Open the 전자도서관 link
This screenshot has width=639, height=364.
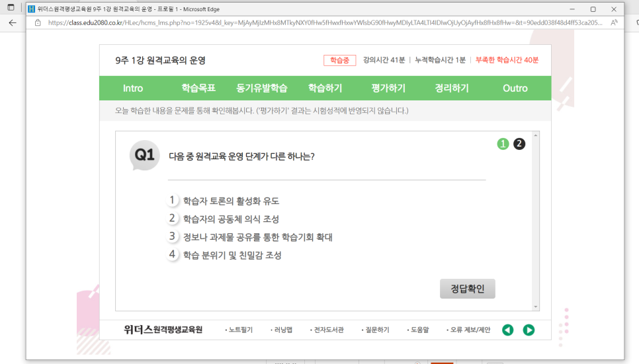[327, 330]
